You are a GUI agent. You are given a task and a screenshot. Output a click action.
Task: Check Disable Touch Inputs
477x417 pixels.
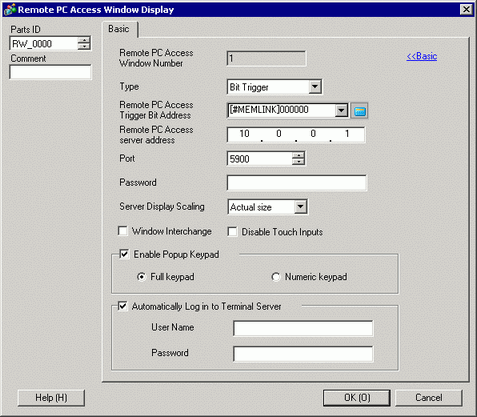tap(232, 232)
